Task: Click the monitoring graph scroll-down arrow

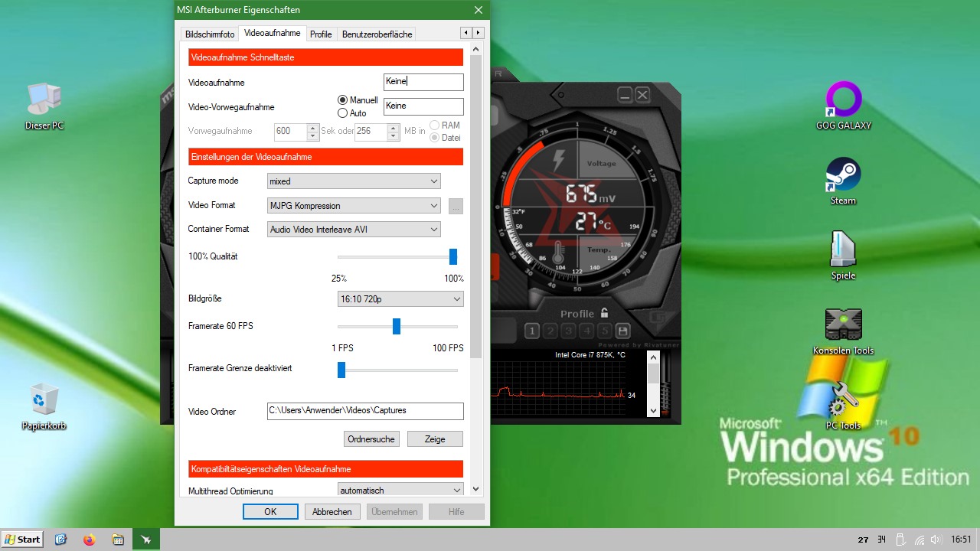Action: pyautogui.click(x=653, y=411)
